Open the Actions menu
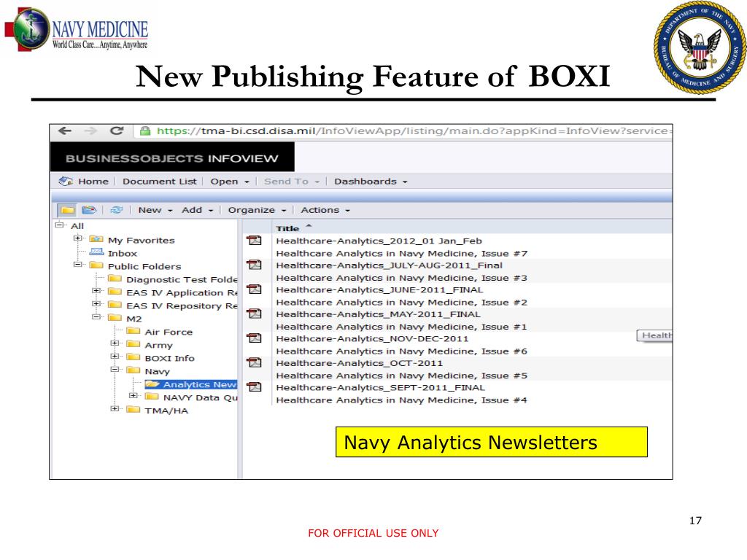This screenshot has width=747, height=560. point(325,210)
